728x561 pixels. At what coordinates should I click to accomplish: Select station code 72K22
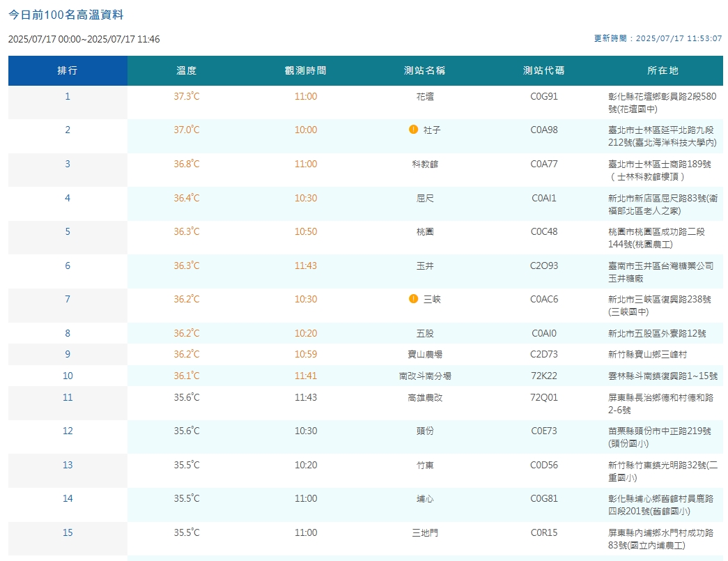point(543,376)
